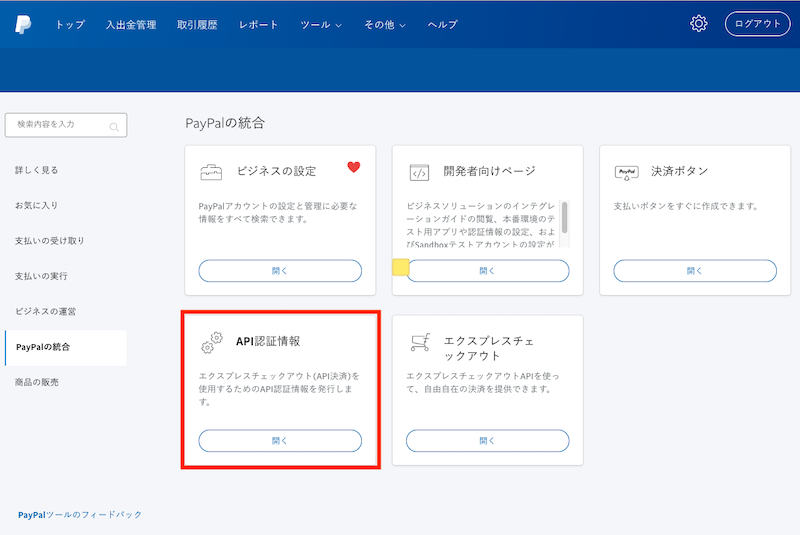
Task: Click 開く on the 決済ボタン card
Action: [695, 271]
